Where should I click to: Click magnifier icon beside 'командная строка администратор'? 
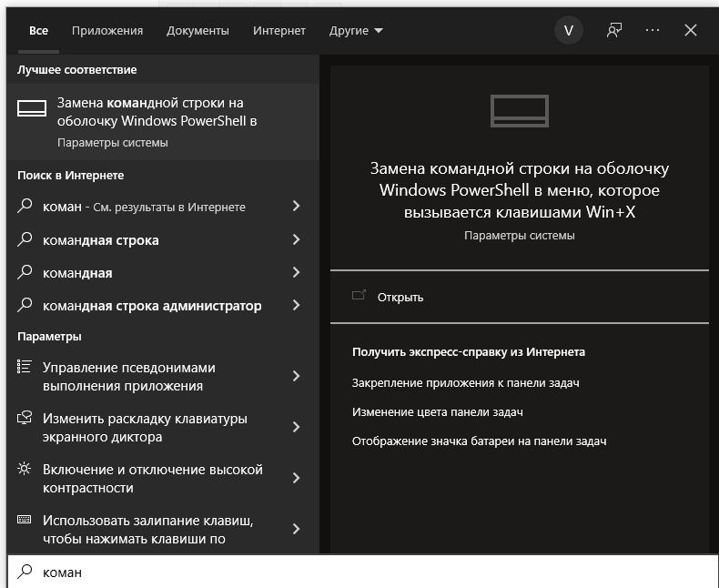25,305
